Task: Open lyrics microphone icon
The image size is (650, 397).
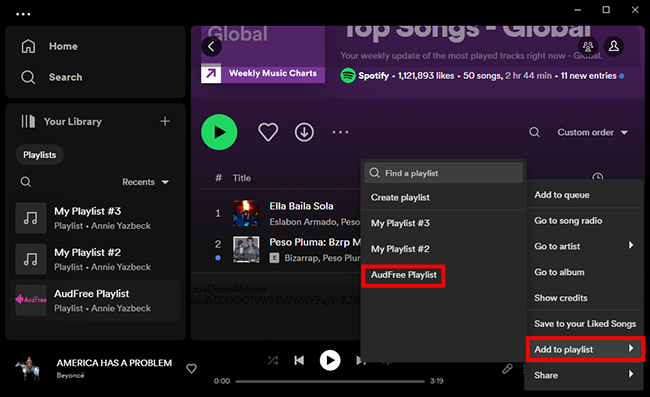Action: (507, 368)
